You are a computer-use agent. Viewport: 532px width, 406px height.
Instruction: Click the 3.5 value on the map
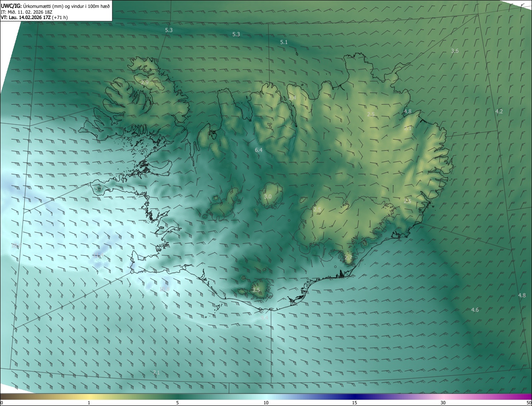pos(256,290)
